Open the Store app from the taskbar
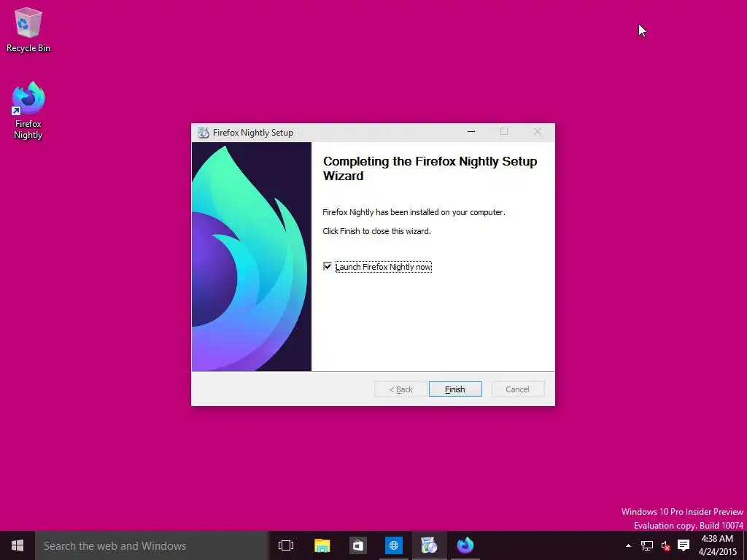 tap(357, 545)
